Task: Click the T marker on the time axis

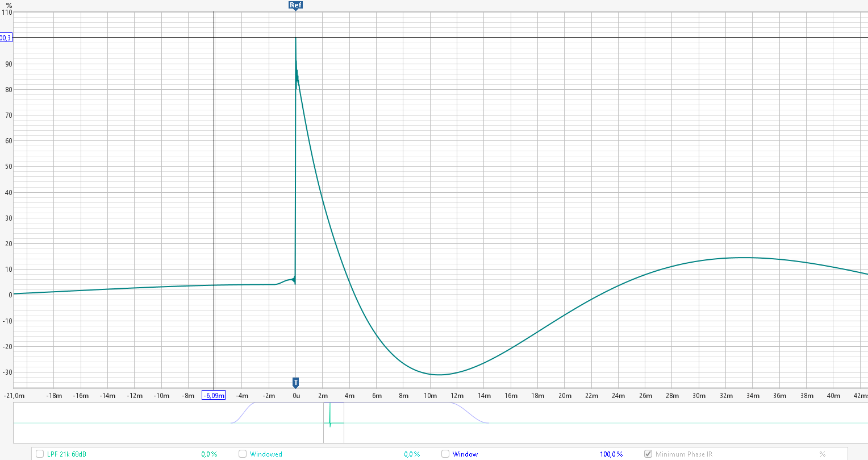Action: coord(295,382)
